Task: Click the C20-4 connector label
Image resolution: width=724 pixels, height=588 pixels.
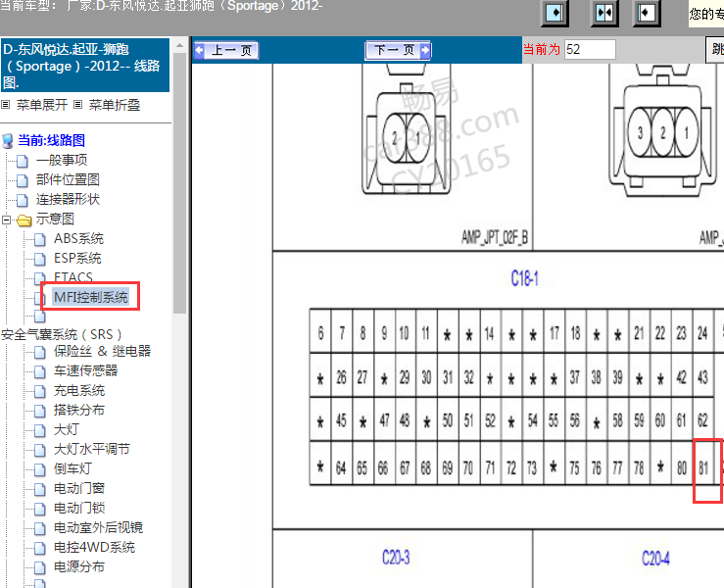Action: [655, 559]
